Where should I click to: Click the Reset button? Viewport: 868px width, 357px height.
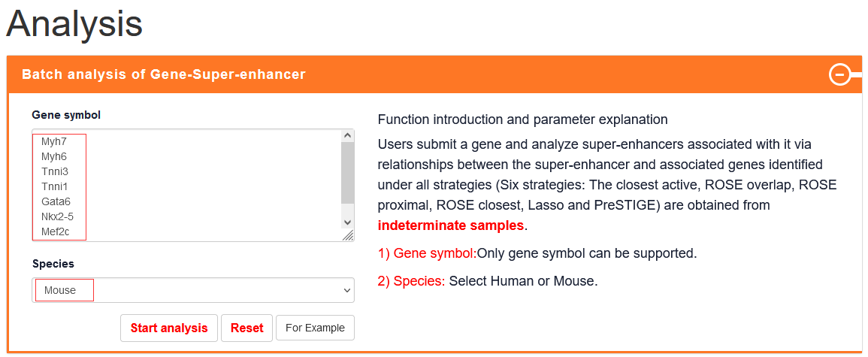click(247, 328)
